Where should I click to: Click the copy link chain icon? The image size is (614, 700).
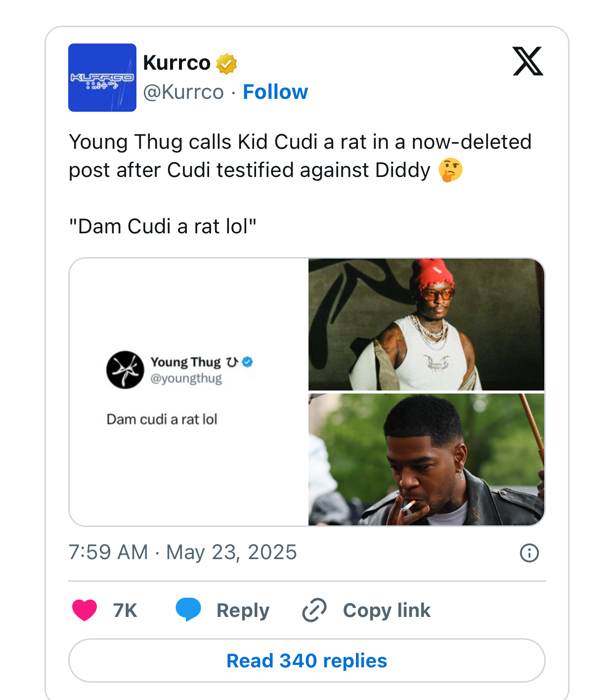click(314, 610)
